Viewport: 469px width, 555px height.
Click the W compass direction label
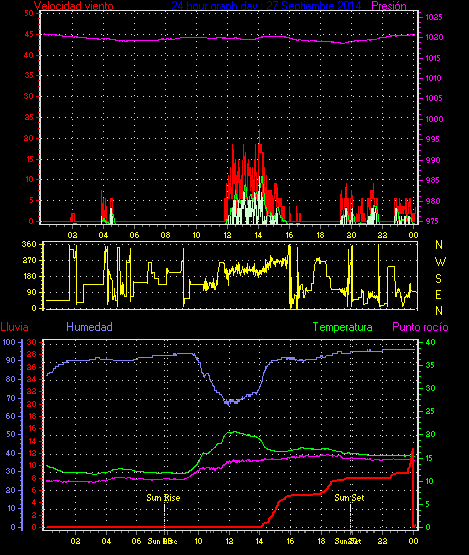[440, 262]
